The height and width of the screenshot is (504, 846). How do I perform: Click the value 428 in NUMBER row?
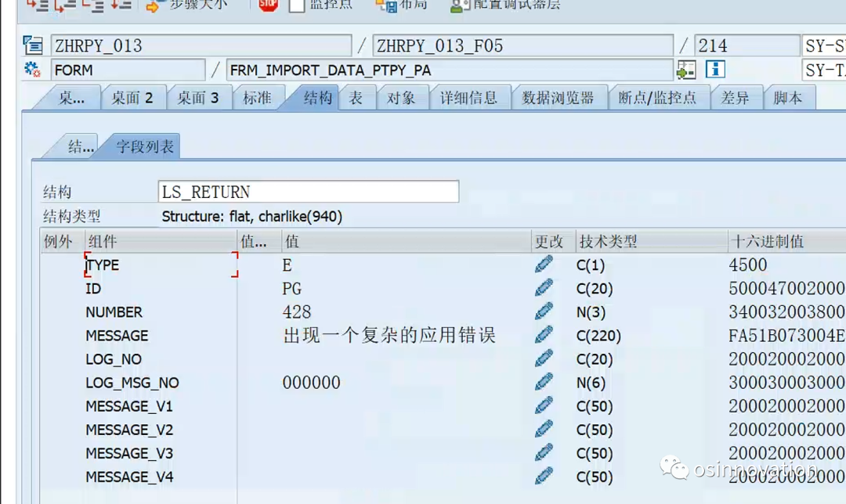coord(297,312)
